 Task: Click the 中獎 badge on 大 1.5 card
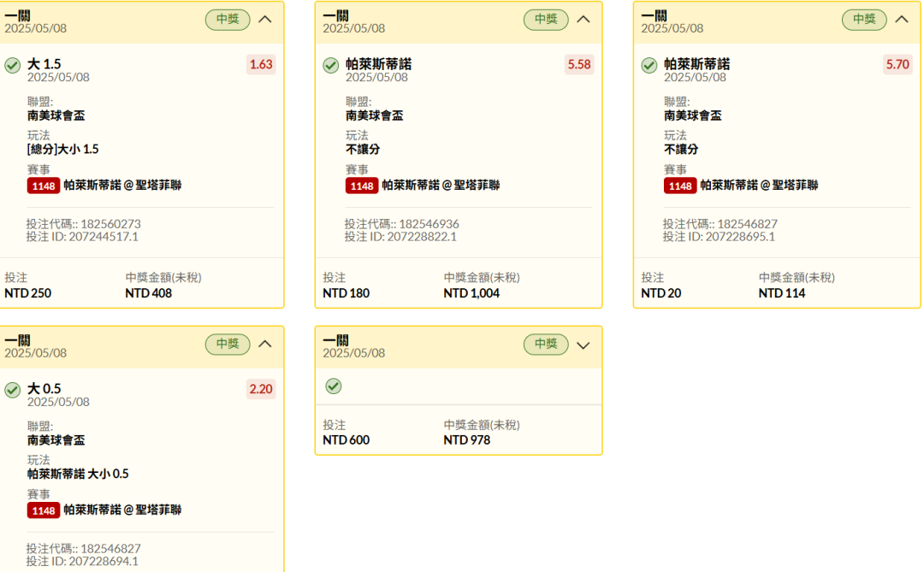click(x=228, y=20)
